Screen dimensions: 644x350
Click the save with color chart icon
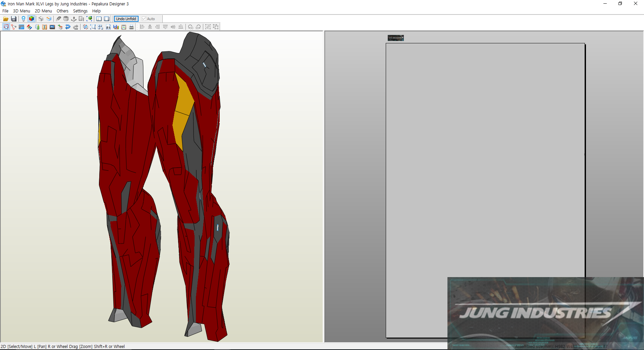tap(116, 27)
